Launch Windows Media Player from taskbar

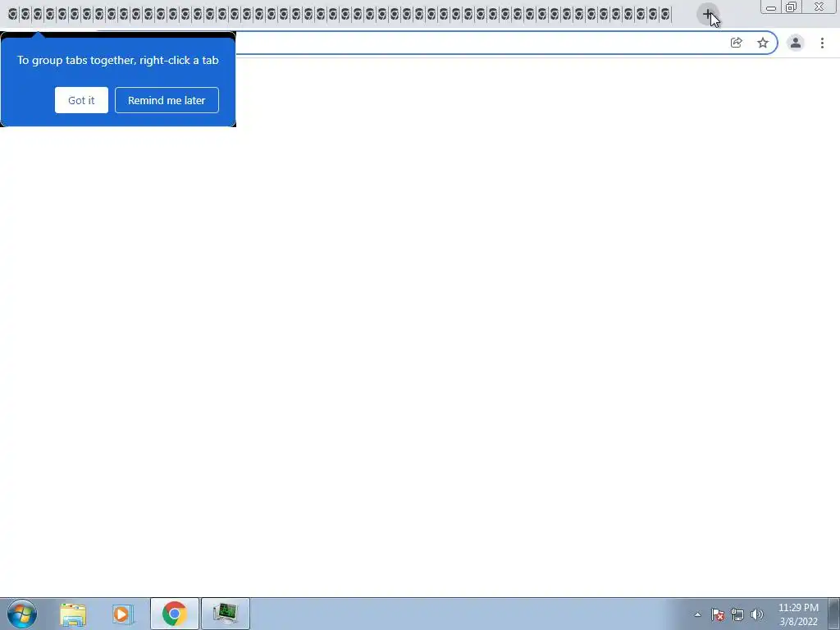122,614
